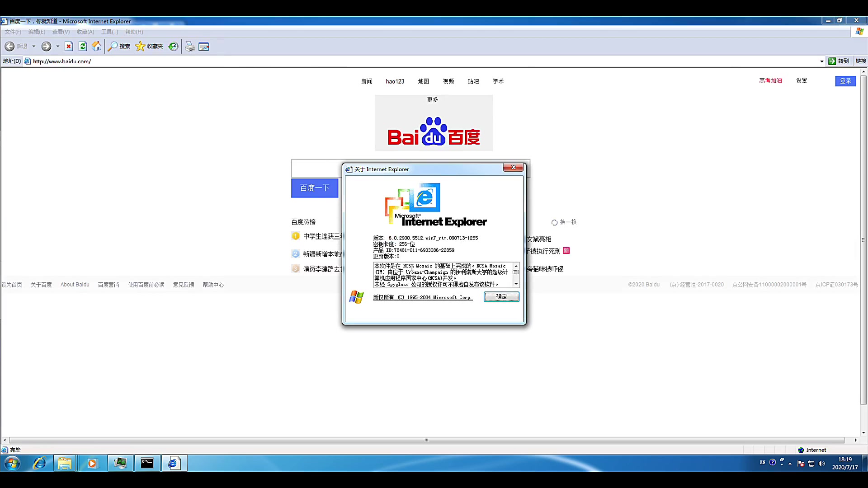Expand the Forward button history dropdown
The image size is (868, 488).
[57, 46]
